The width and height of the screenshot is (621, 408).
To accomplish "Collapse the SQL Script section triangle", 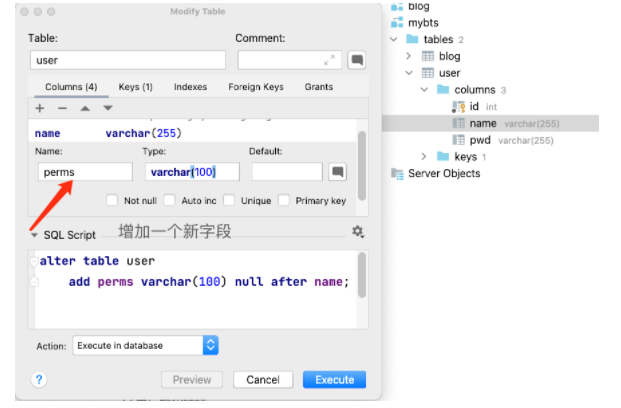I will coord(34,235).
